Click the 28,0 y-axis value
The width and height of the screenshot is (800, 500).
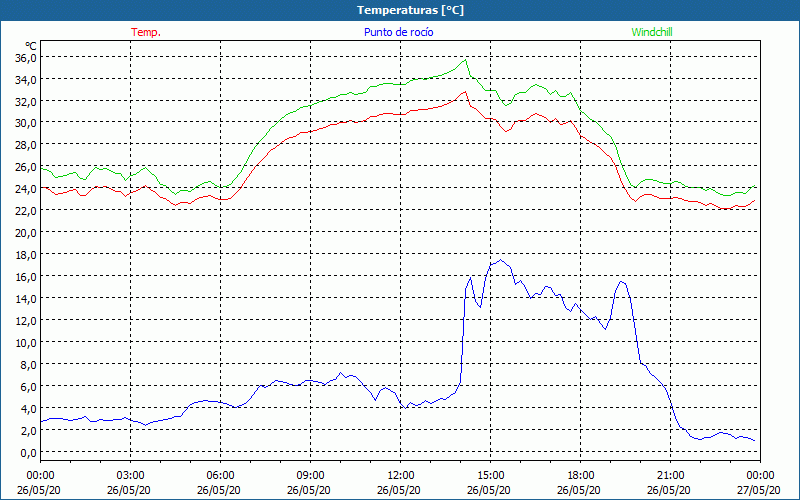tap(26, 145)
